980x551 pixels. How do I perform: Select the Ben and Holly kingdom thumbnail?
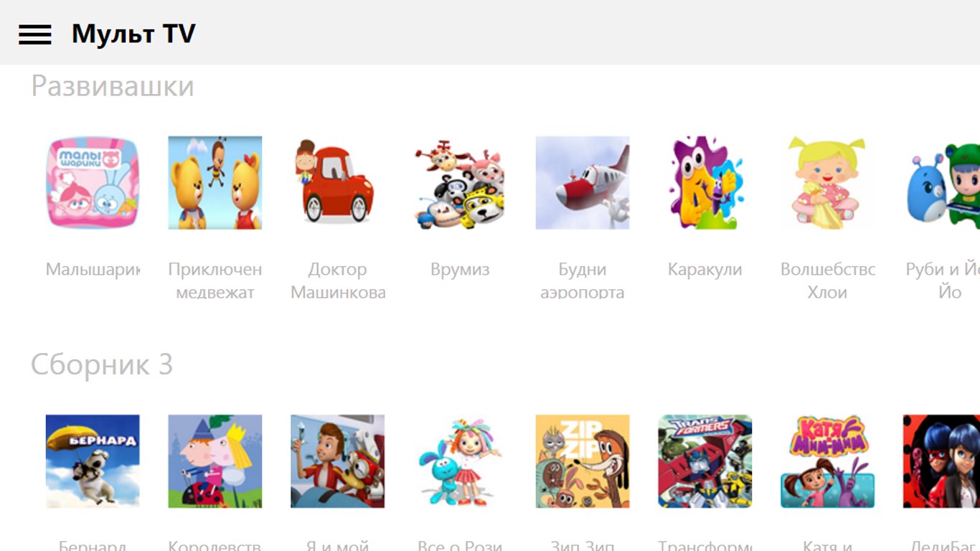(215, 461)
